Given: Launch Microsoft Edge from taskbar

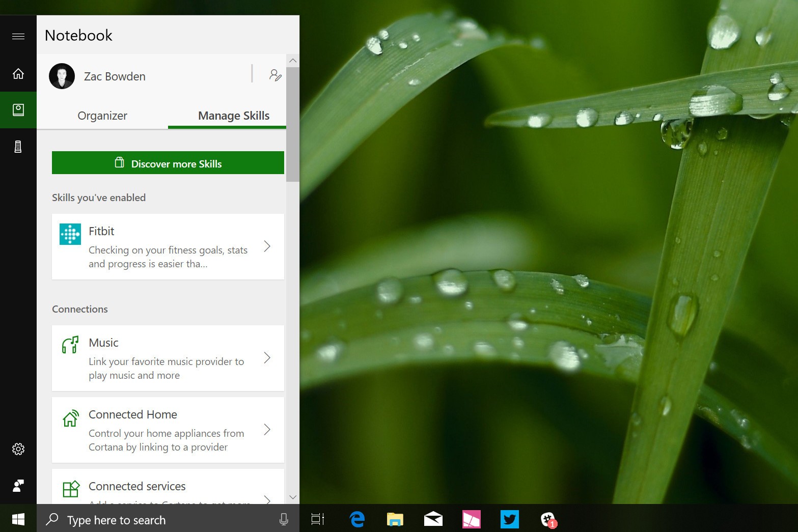Looking at the screenshot, I should pyautogui.click(x=357, y=519).
